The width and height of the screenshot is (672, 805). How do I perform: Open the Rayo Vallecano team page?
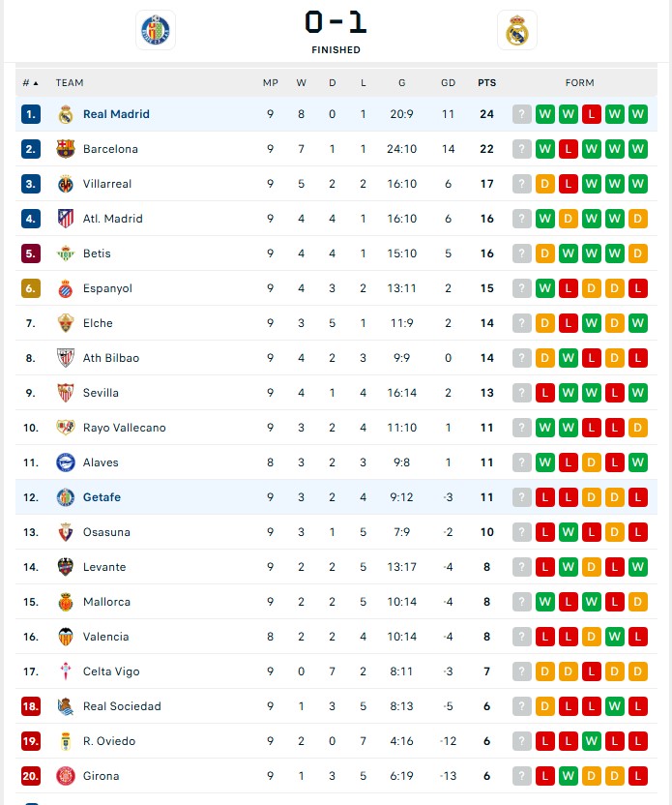coord(124,428)
